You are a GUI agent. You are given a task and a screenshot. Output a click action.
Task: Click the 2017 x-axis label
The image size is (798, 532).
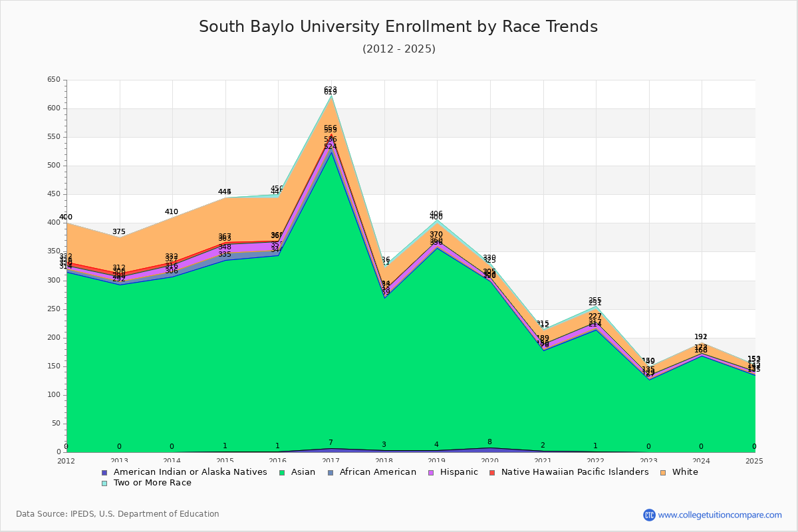(331, 460)
